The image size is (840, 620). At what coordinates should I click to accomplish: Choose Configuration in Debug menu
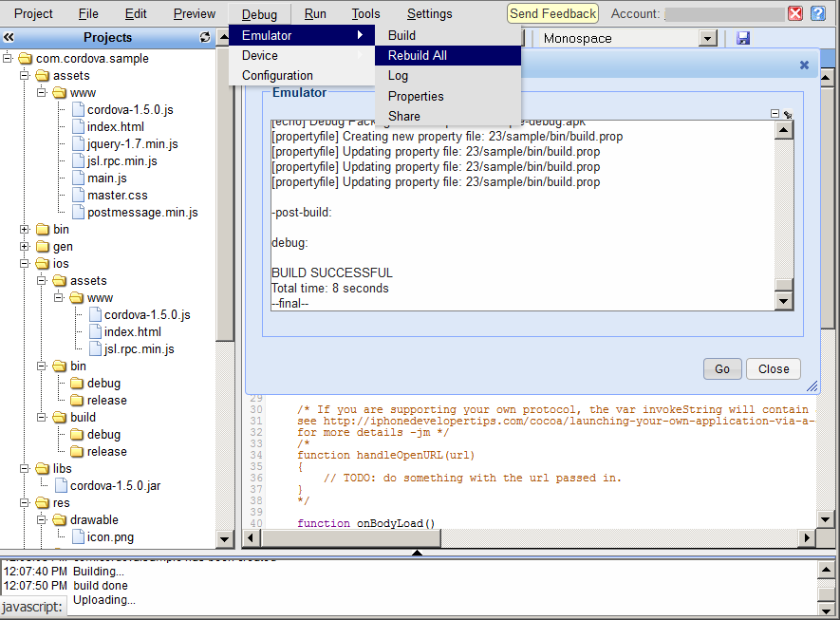(302, 76)
